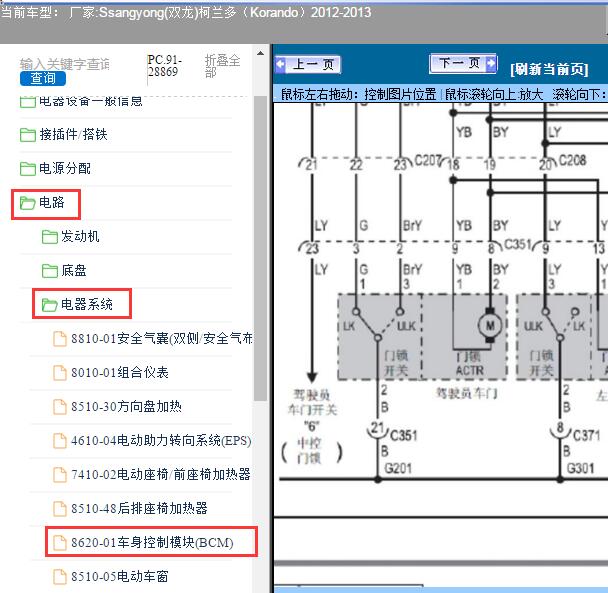Click tree panel scrollbar up arrow
Image resolution: width=608 pixels, height=593 pixels.
point(261,53)
